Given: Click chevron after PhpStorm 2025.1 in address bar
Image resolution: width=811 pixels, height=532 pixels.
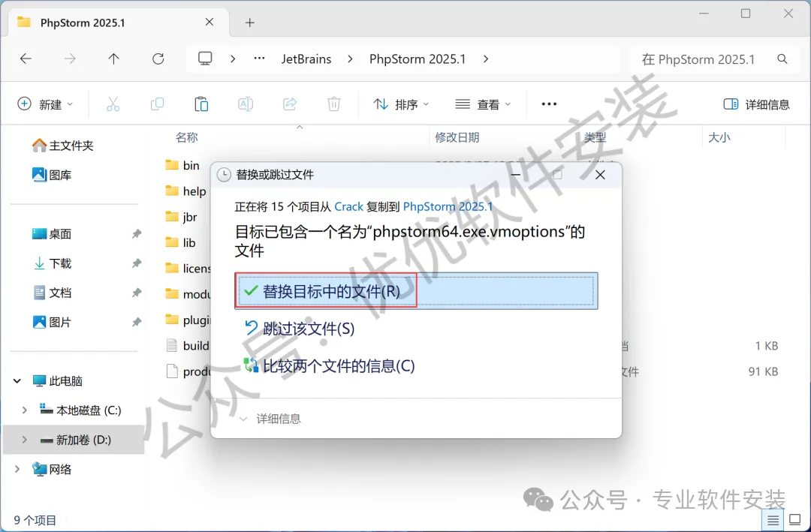Looking at the screenshot, I should click(486, 59).
